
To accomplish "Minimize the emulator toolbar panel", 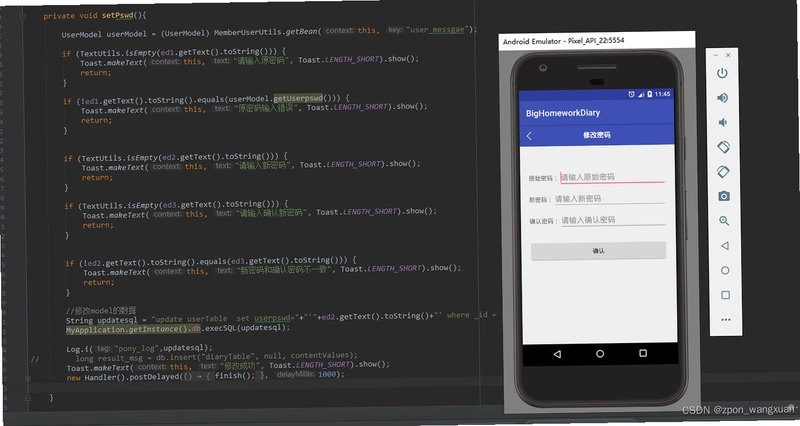I will [x=715, y=55].
